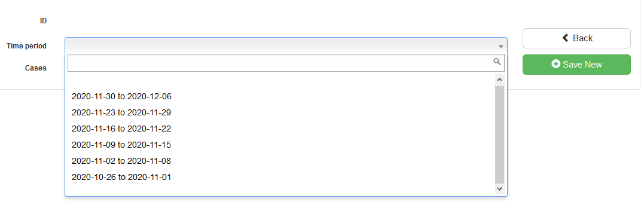Click the magnifier icon in dropdown search box
Screen dimensions: 644x217
[497, 62]
